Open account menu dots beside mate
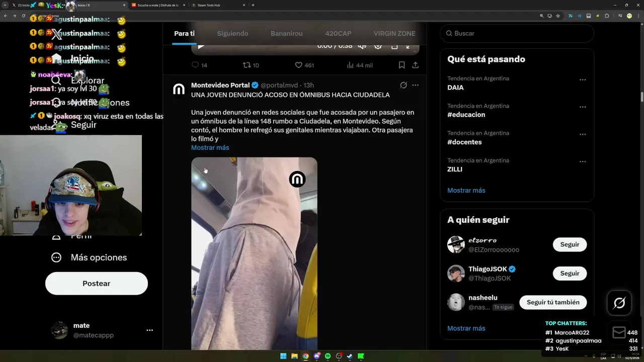 point(149,330)
